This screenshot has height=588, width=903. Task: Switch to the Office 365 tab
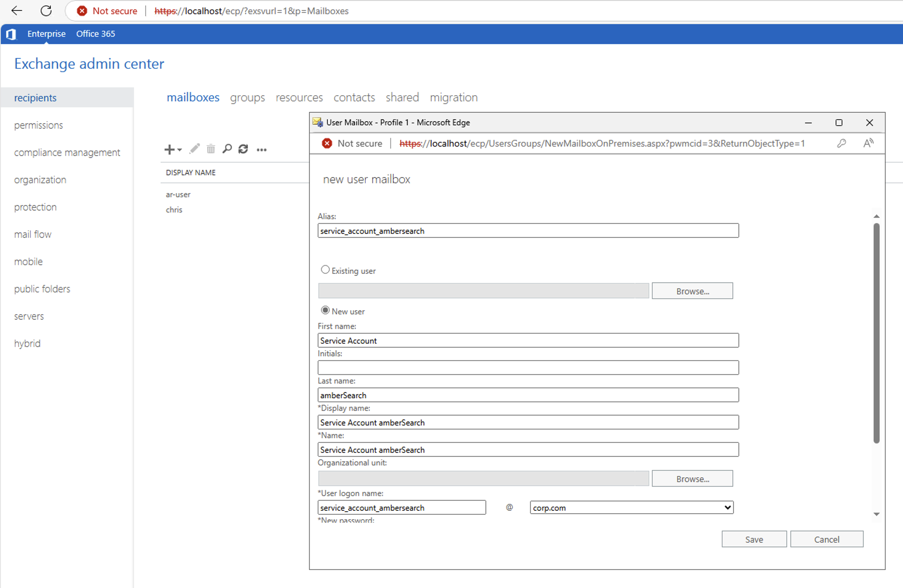tap(96, 34)
